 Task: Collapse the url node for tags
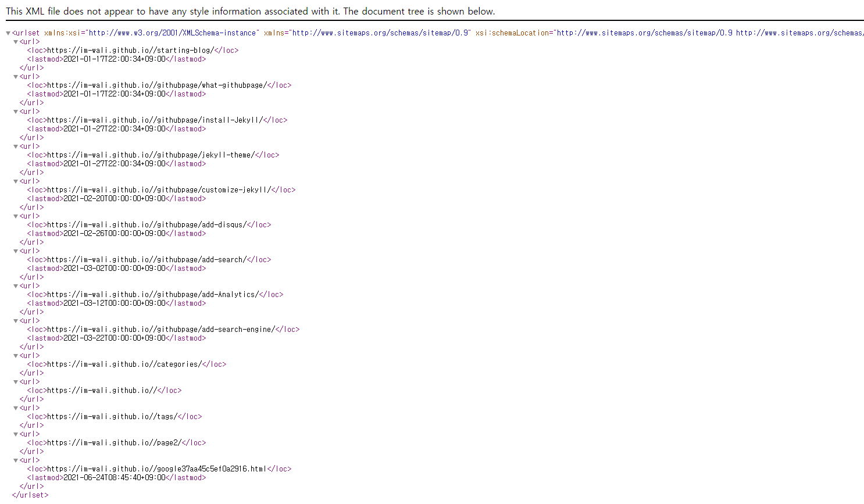tap(16, 408)
